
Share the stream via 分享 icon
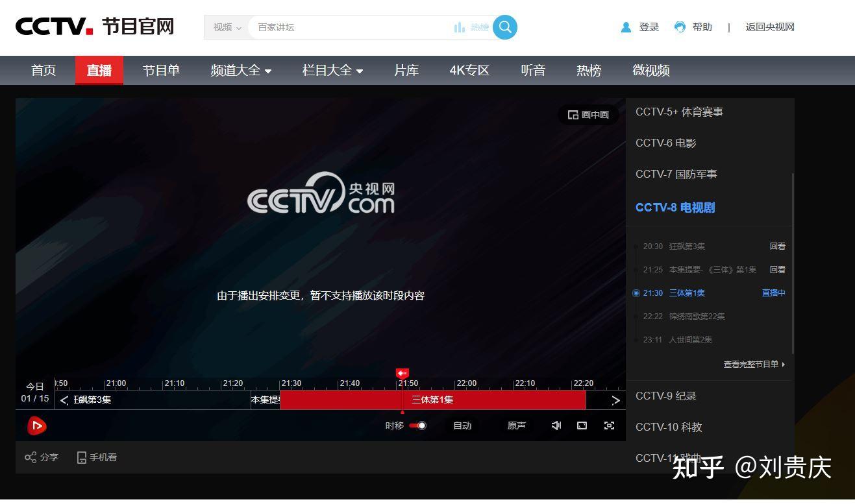coord(41,457)
